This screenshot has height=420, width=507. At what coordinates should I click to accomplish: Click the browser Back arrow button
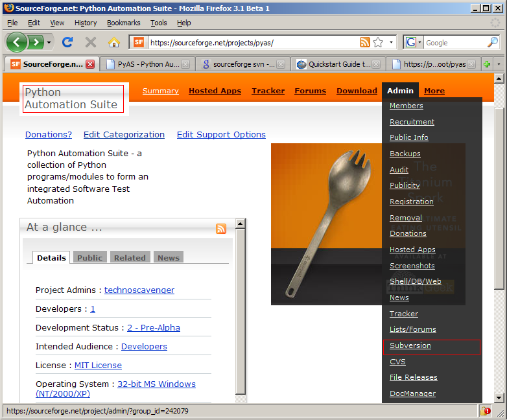coord(16,42)
